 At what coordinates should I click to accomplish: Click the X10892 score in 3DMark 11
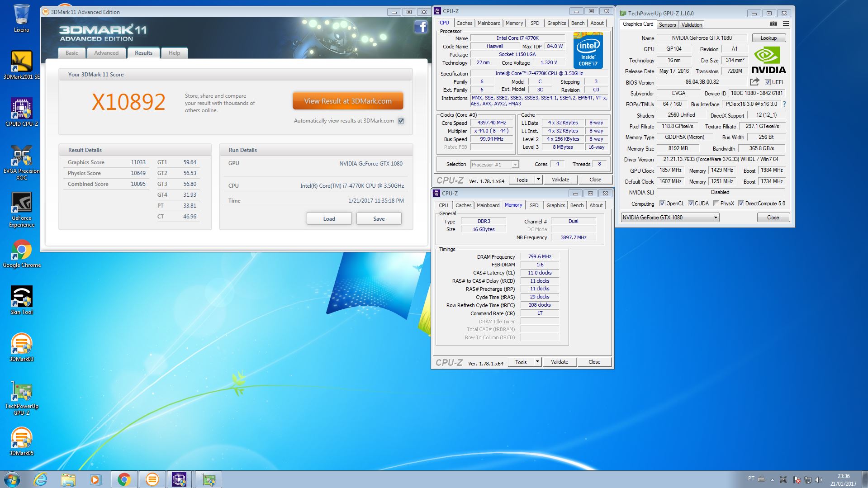point(129,102)
